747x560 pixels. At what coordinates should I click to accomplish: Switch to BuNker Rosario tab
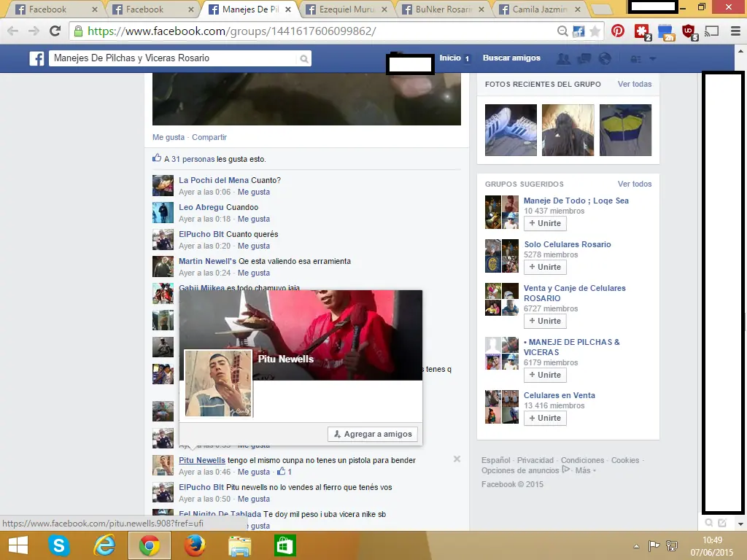443,9
